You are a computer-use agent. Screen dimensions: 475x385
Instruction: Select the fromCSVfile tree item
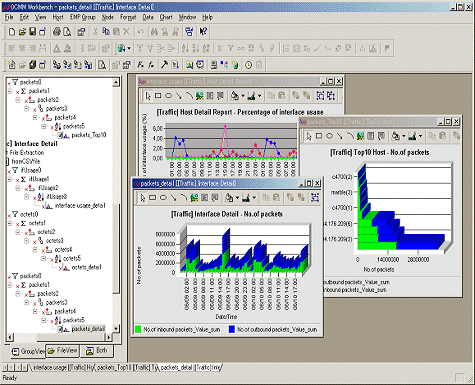point(26,161)
